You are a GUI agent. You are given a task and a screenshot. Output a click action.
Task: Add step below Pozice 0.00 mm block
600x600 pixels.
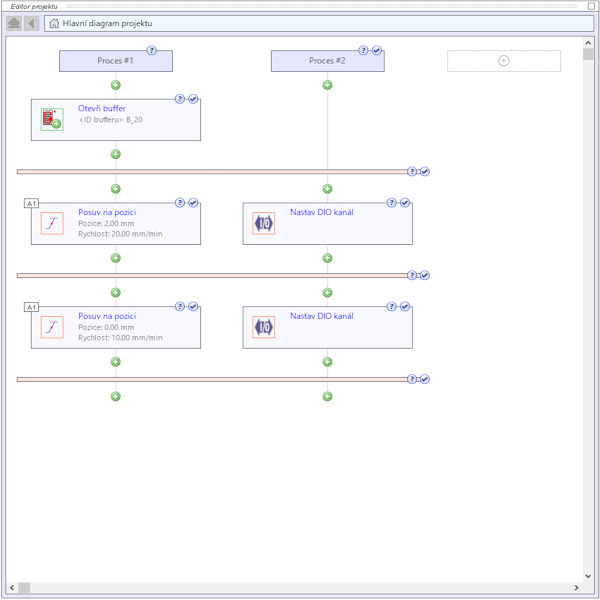click(x=116, y=362)
